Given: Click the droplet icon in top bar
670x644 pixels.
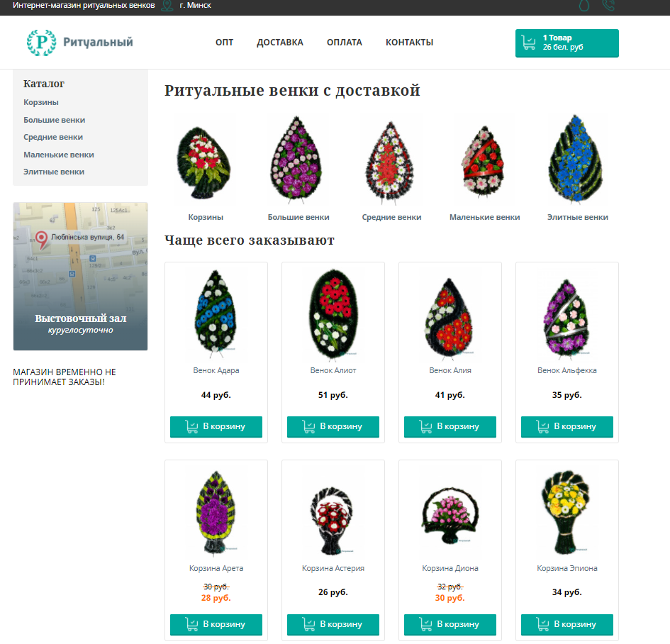Looking at the screenshot, I should click(584, 5).
